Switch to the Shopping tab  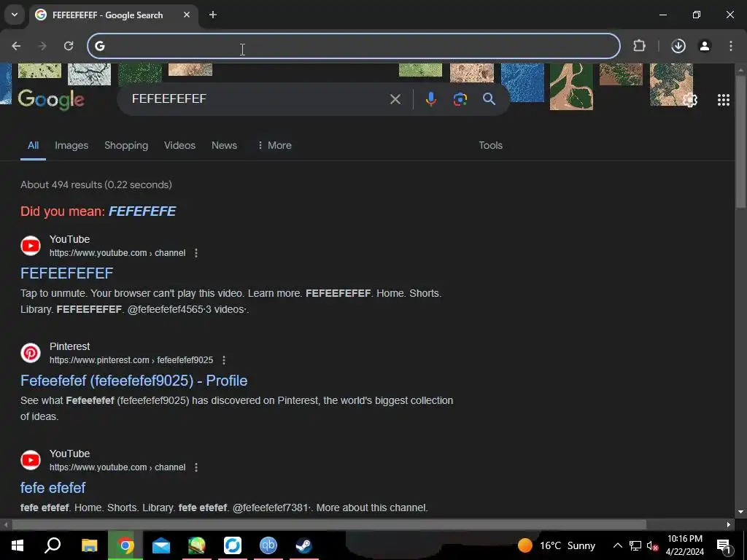(x=126, y=145)
